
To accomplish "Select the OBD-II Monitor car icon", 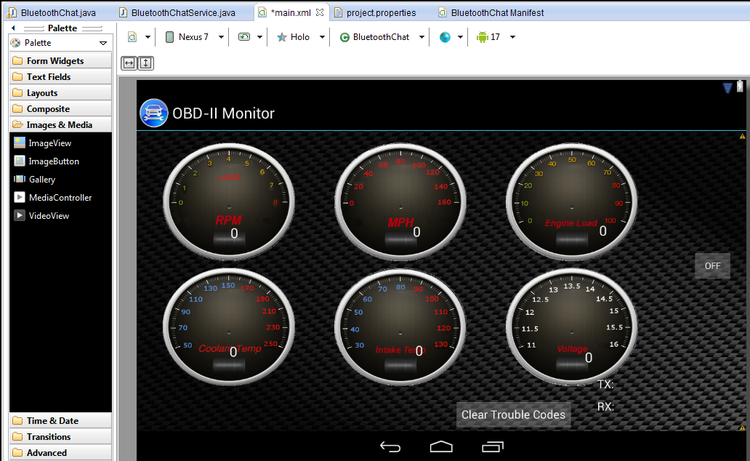I will tap(154, 113).
